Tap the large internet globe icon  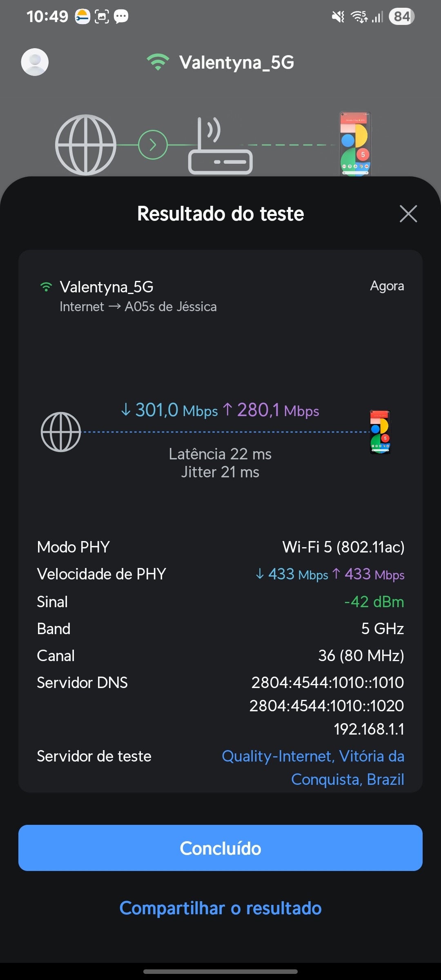(x=86, y=145)
